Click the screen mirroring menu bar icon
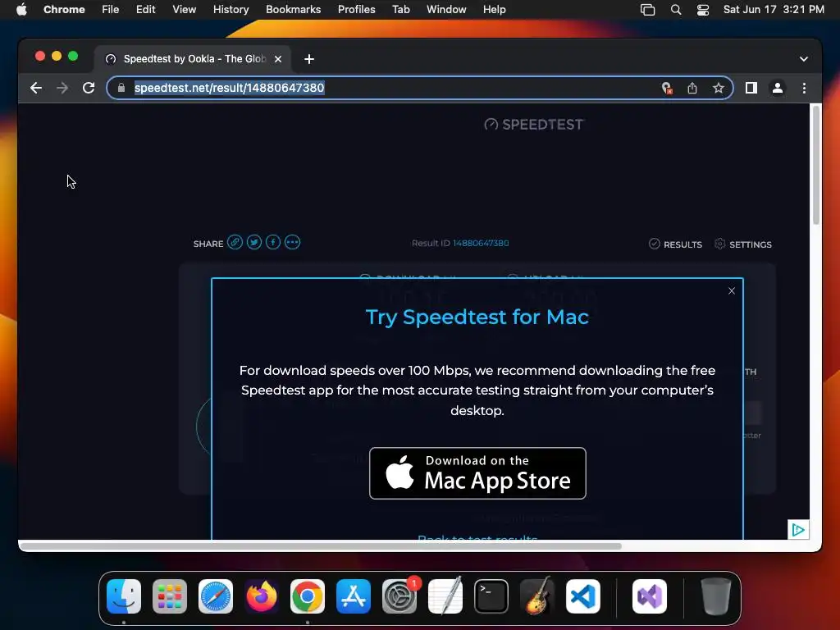Image resolution: width=840 pixels, height=630 pixels. 648,10
